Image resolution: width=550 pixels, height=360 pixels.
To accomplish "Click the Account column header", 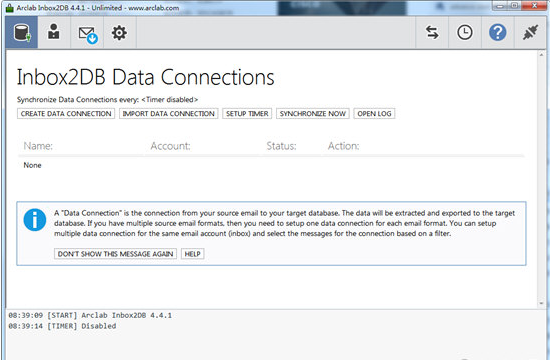I will click(x=170, y=146).
